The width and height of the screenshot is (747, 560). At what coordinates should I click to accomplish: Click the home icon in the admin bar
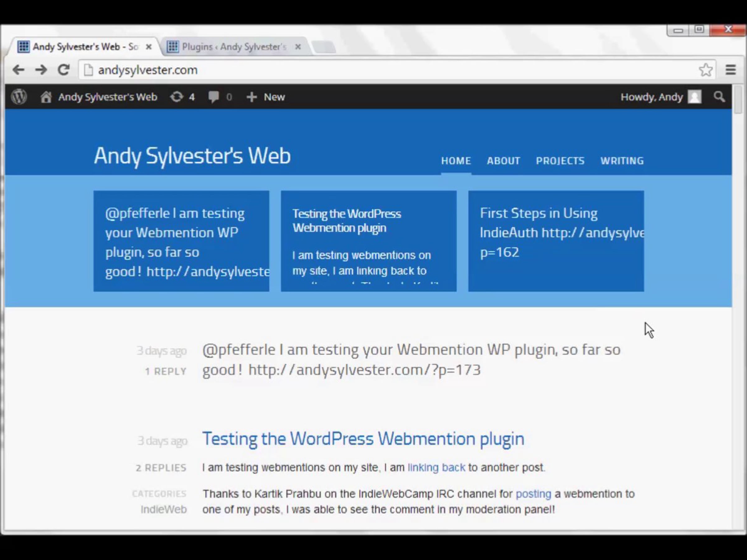coord(46,97)
